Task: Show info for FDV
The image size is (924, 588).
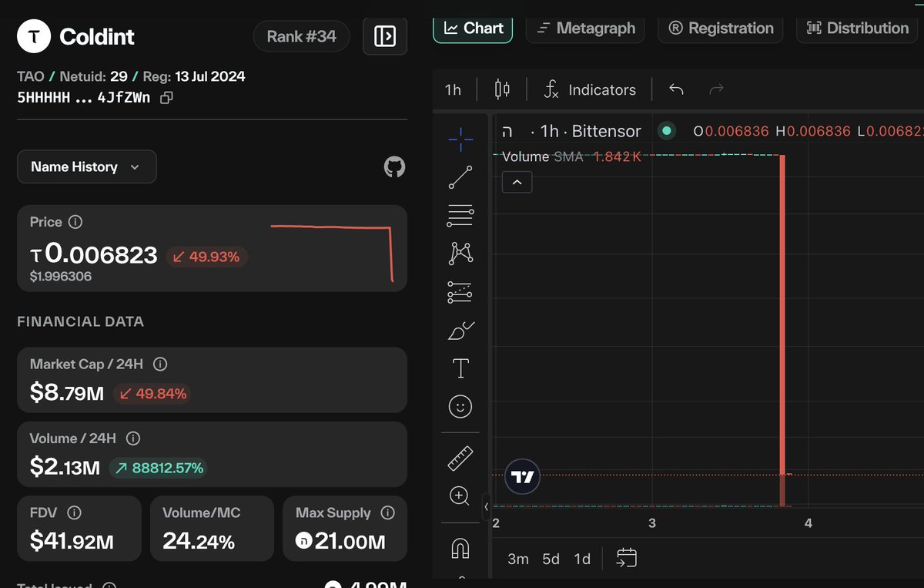Action: click(75, 512)
